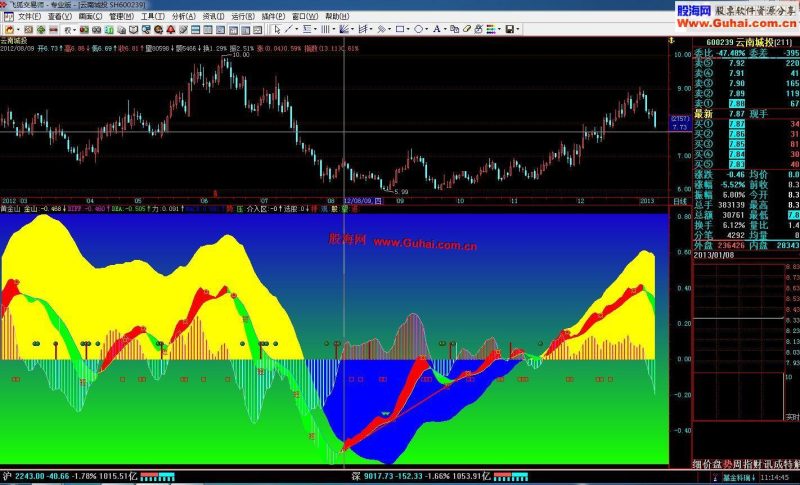Image resolution: width=800 pixels, height=485 pixels.
Task: Open the 财 tab in right panel
Action: tap(758, 464)
